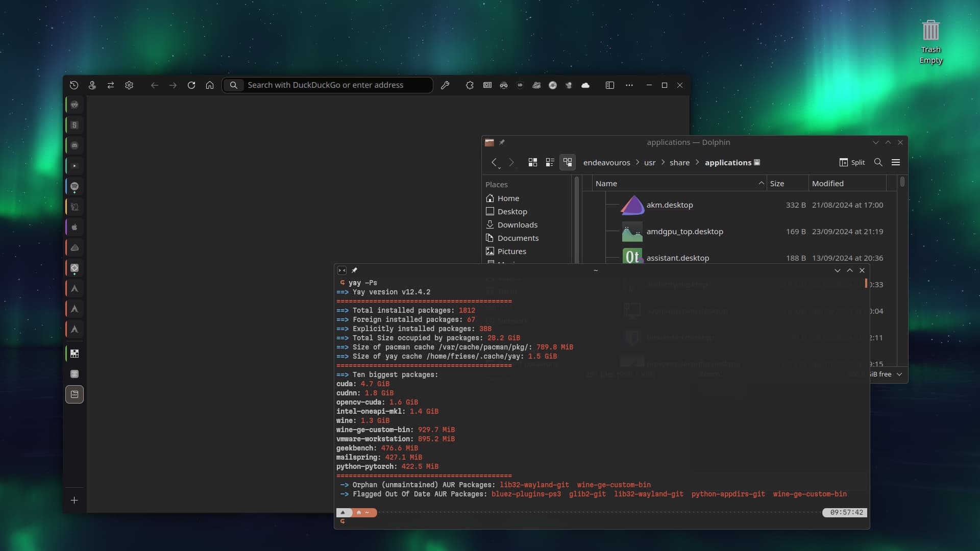Viewport: 980px width, 551px height.
Task: Click the browser forward arrow
Action: (173, 85)
